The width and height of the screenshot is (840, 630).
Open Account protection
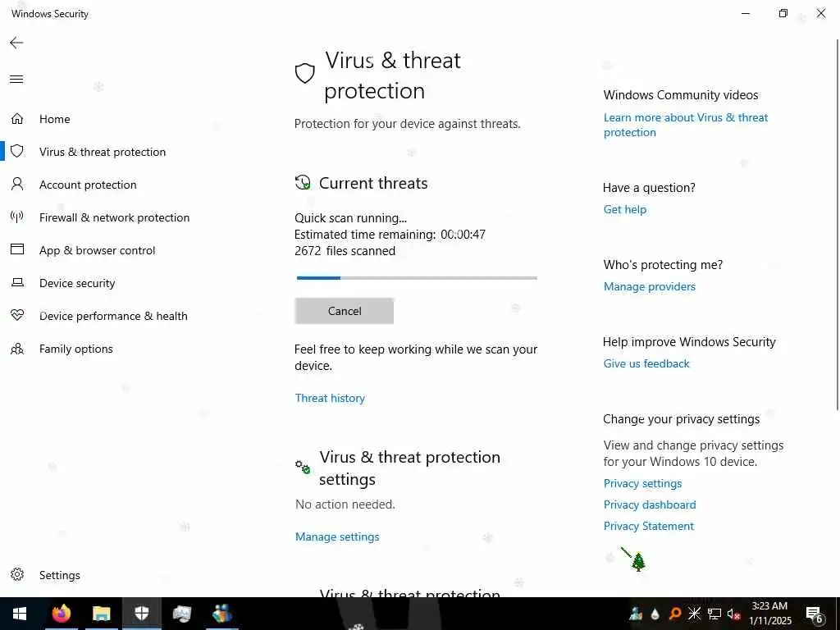[x=88, y=185]
